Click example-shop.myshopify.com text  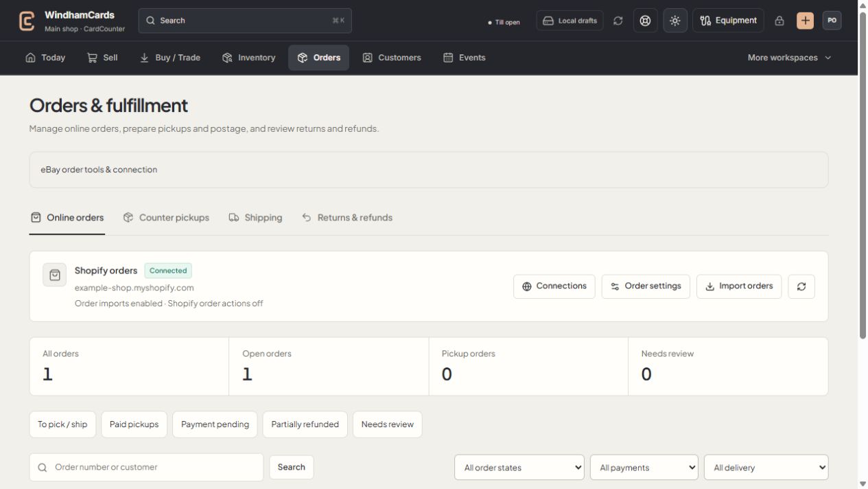coord(134,288)
